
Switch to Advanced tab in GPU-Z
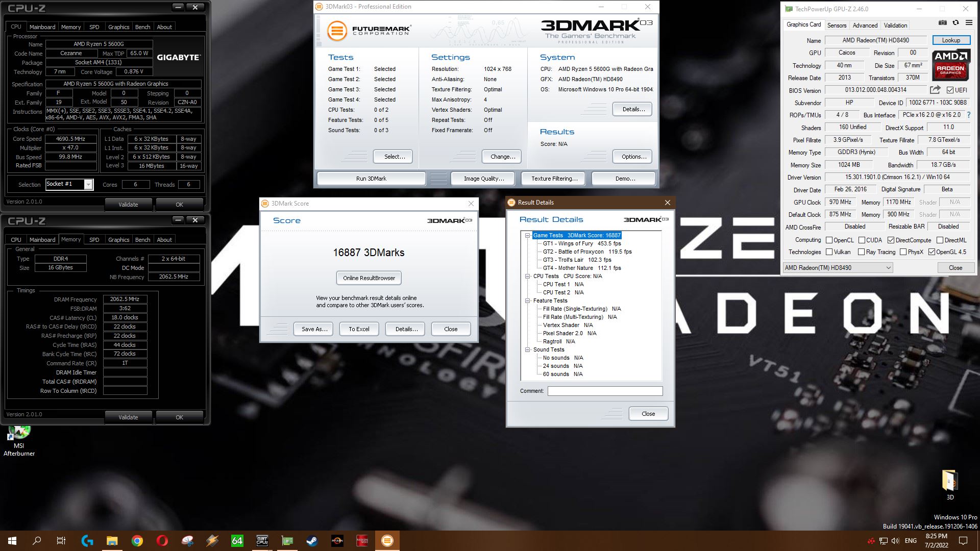tap(865, 26)
